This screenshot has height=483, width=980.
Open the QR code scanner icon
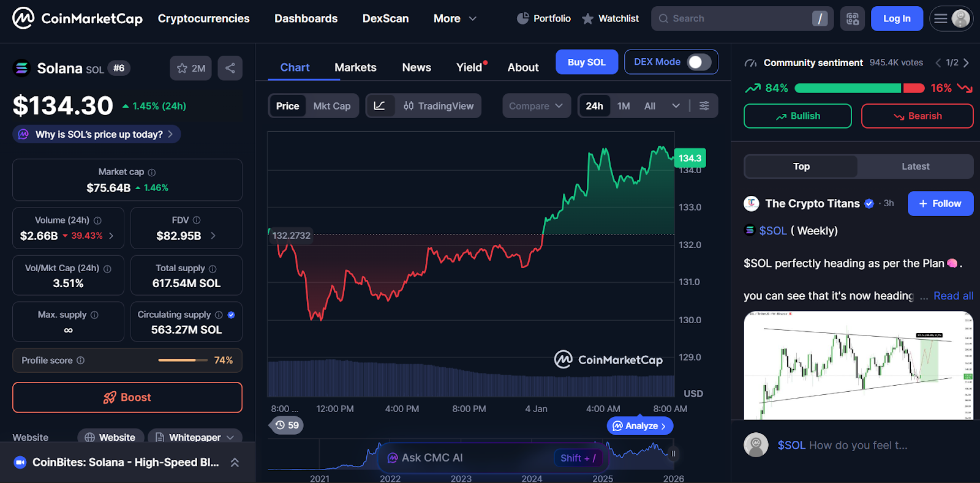(852, 18)
